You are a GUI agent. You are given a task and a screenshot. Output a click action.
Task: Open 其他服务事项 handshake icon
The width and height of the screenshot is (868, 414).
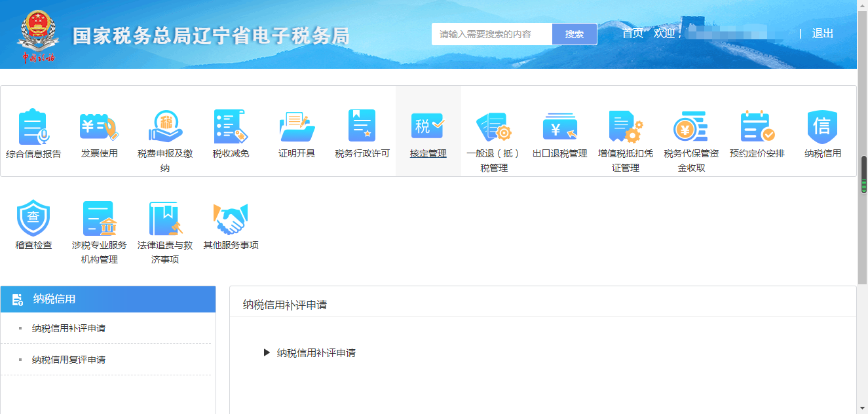[x=231, y=219]
